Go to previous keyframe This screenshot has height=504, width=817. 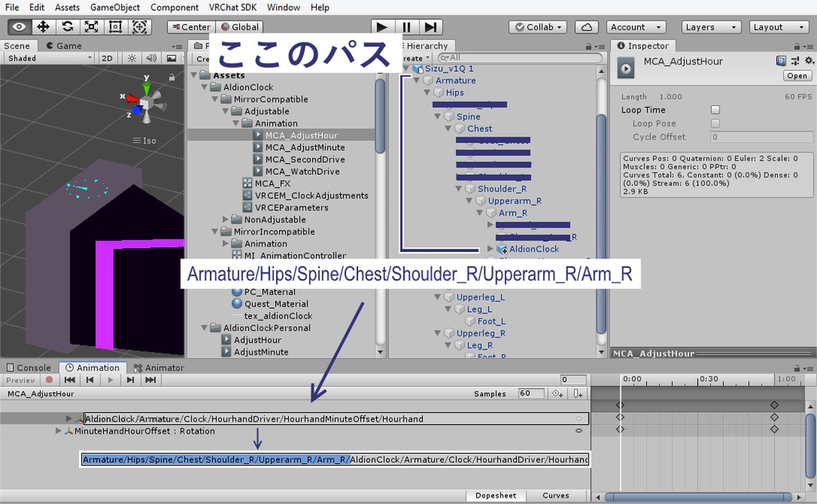pos(89,380)
